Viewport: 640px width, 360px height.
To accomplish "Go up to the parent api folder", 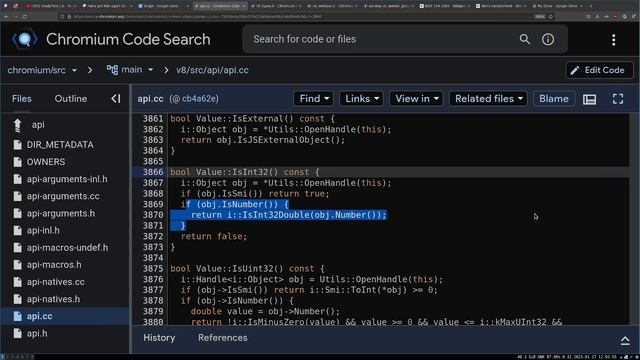I will [x=18, y=125].
